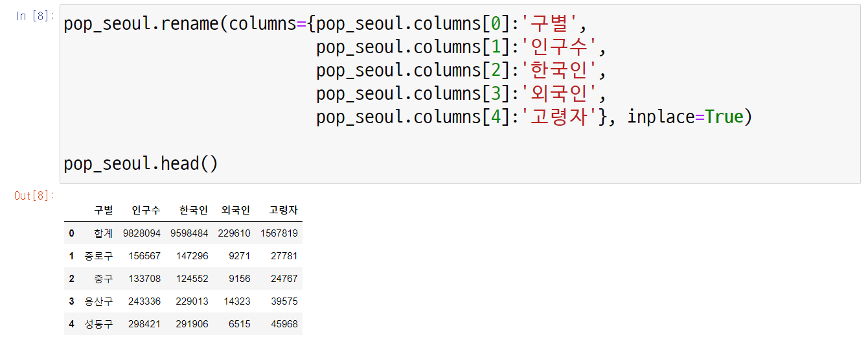Click the 구별 column header in table
This screenshot has height=339, width=868.
(104, 210)
